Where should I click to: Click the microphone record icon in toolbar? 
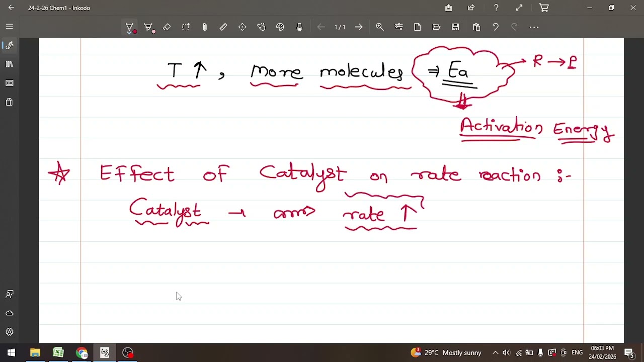tap(299, 27)
